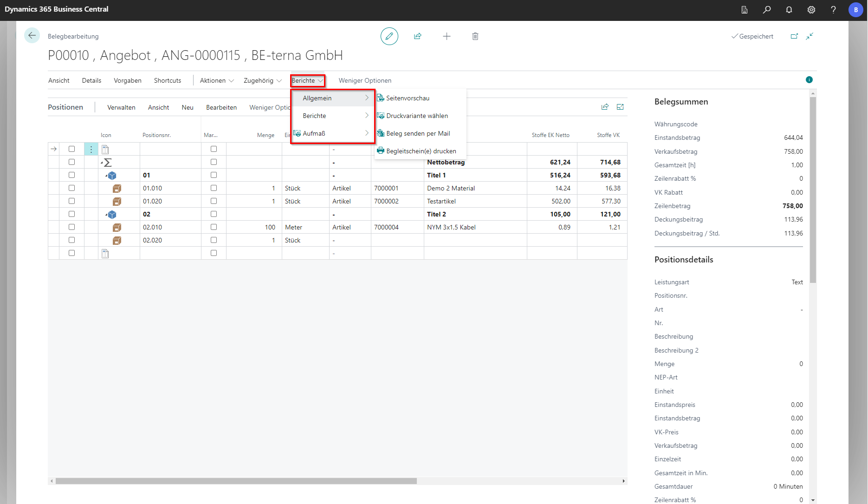Toggle Mar... checkbox for position 01.020
The width and height of the screenshot is (868, 504).
coord(214,201)
